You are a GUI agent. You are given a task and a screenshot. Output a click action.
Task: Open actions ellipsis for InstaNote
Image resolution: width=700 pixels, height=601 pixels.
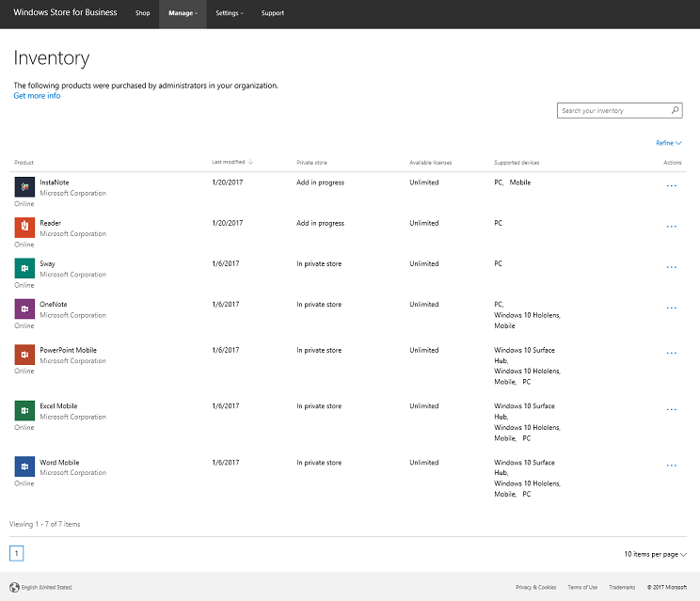[672, 185]
